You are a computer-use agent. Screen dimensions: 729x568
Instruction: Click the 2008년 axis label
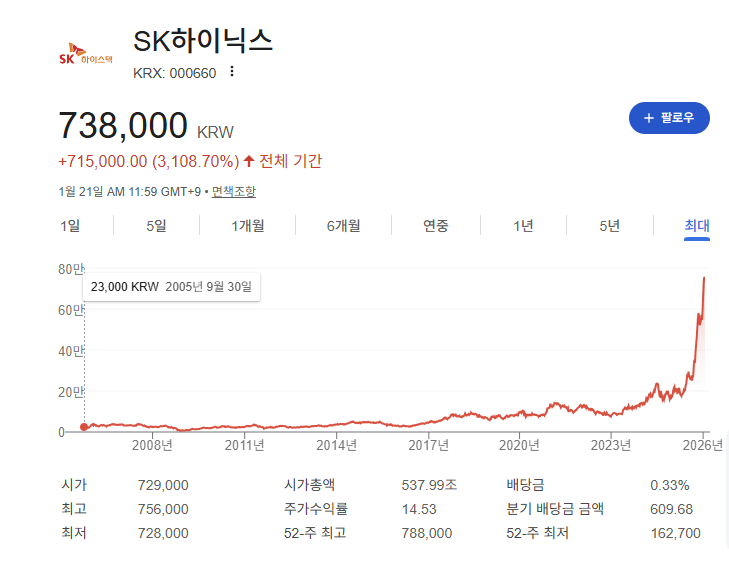coord(152,445)
